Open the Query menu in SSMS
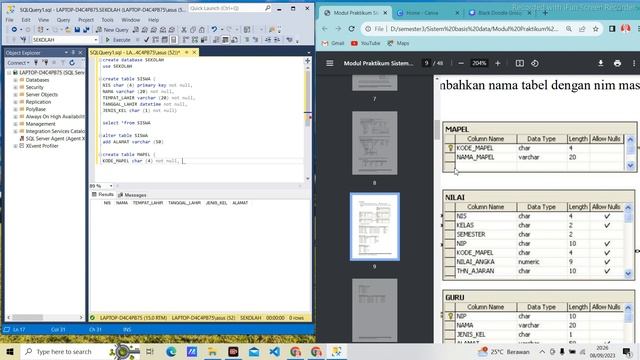 (x=63, y=20)
